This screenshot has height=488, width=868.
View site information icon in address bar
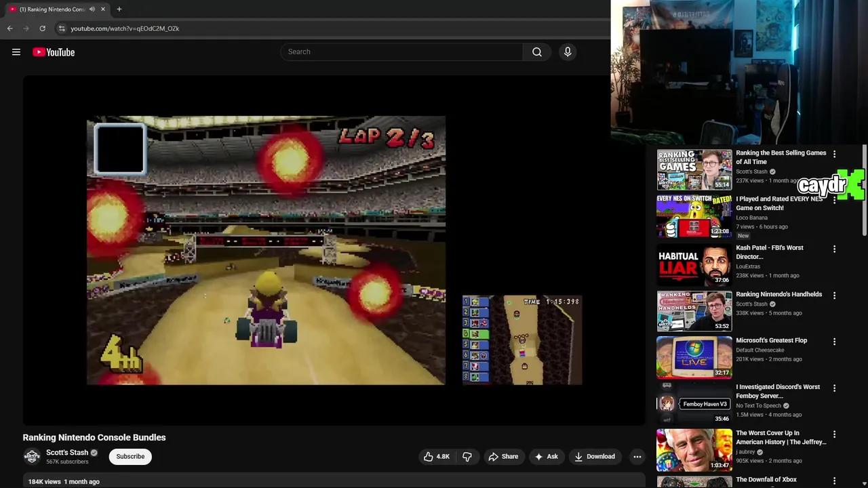[x=62, y=28]
